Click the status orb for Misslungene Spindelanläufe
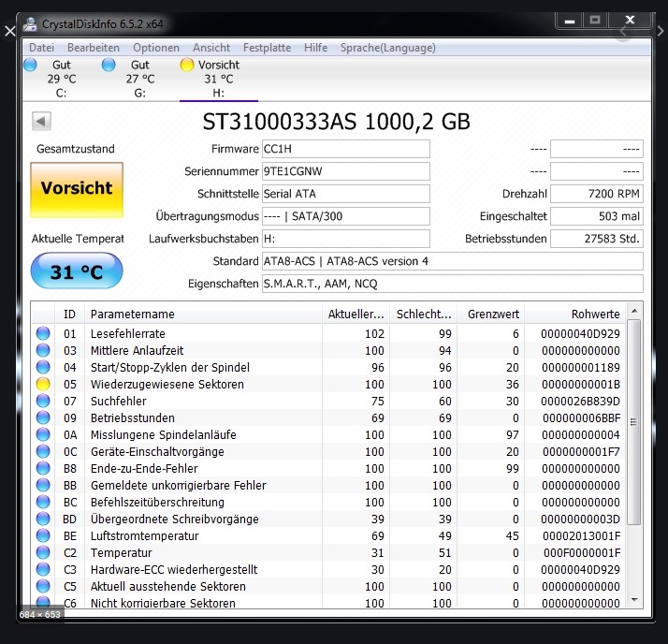Screen dimensions: 668x644 43,434
